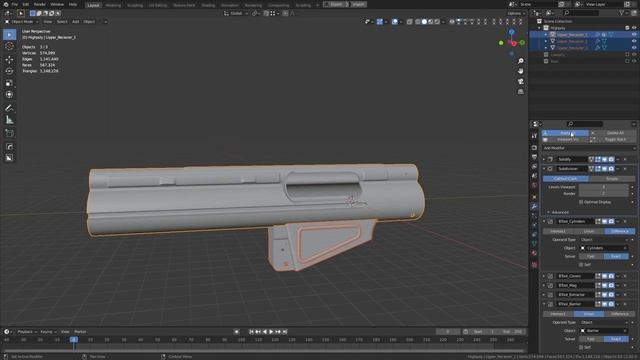640x360 pixels.
Task: Select Fast solver for BTool_Barrier
Action: [591, 339]
